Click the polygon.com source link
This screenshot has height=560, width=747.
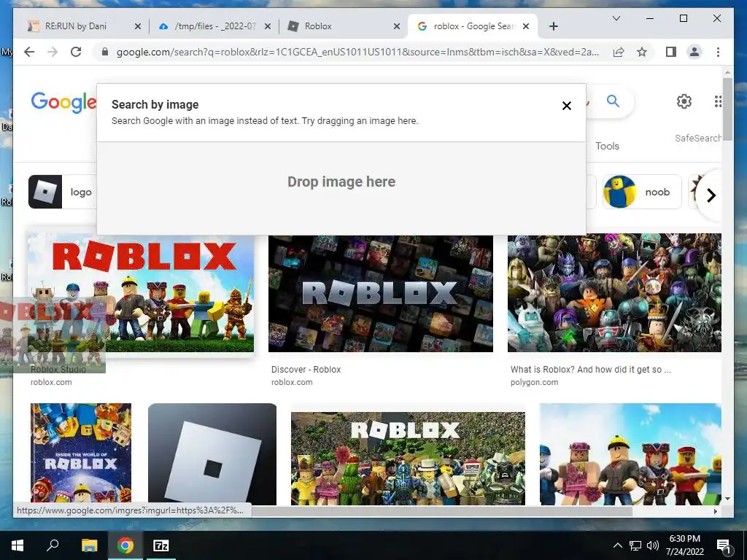(x=534, y=382)
